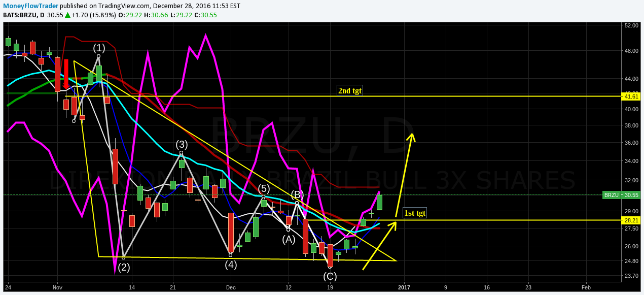Click the '14' date axis label

[x=132, y=287]
